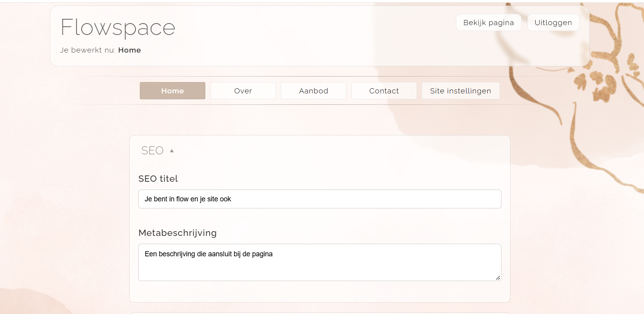Screen dimensions: 644x314
Task: Click the Flowspace title heading
Action: pyautogui.click(x=118, y=27)
